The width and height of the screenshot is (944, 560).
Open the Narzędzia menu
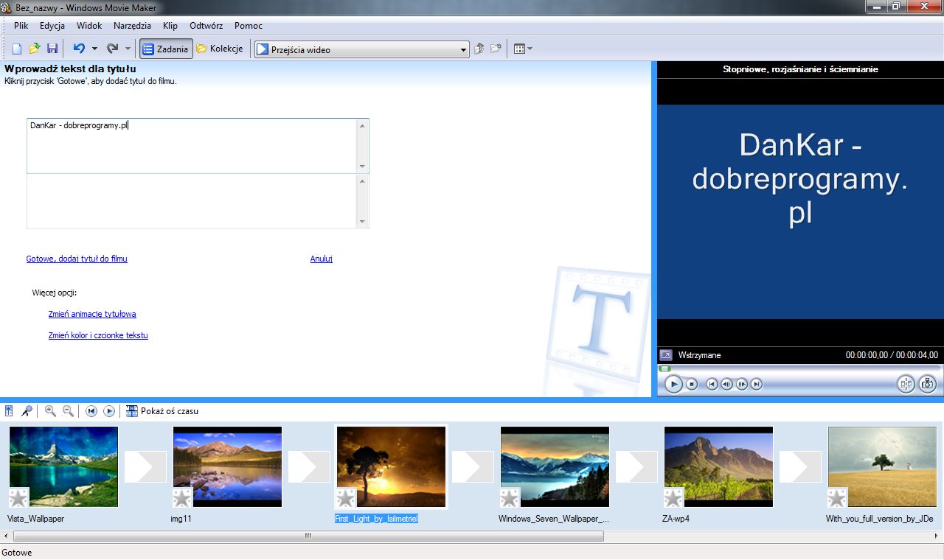tap(132, 26)
